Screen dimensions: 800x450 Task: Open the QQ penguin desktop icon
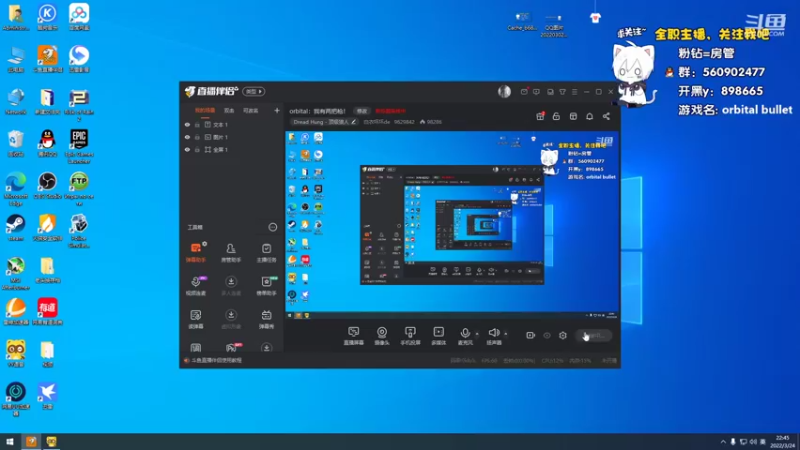(47, 143)
